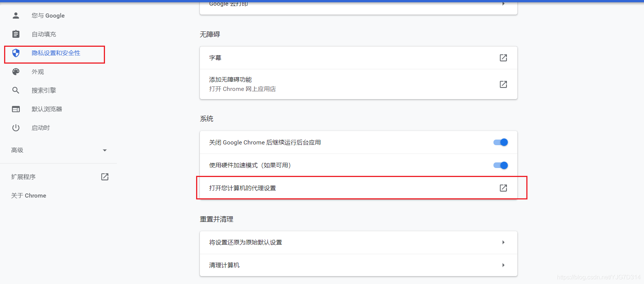Click the external link icon beside 扩展程序
This screenshot has height=284, width=644.
click(x=105, y=177)
